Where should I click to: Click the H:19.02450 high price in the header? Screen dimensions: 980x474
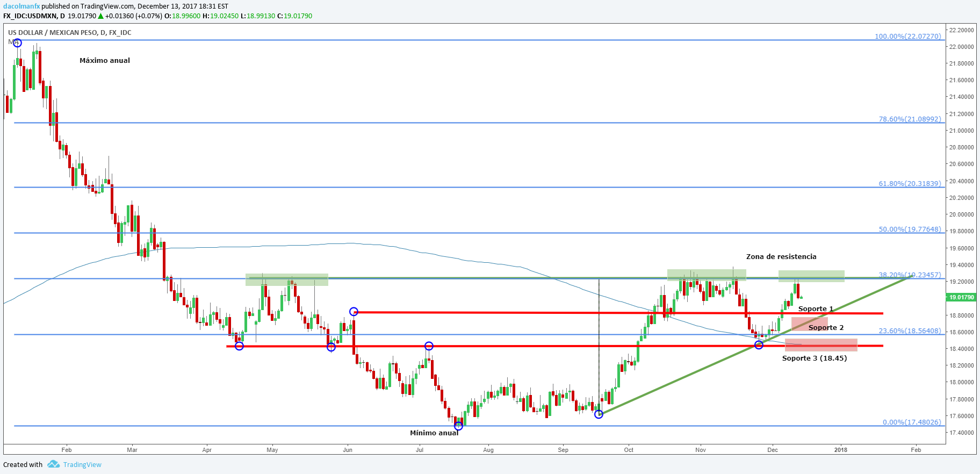pos(220,16)
